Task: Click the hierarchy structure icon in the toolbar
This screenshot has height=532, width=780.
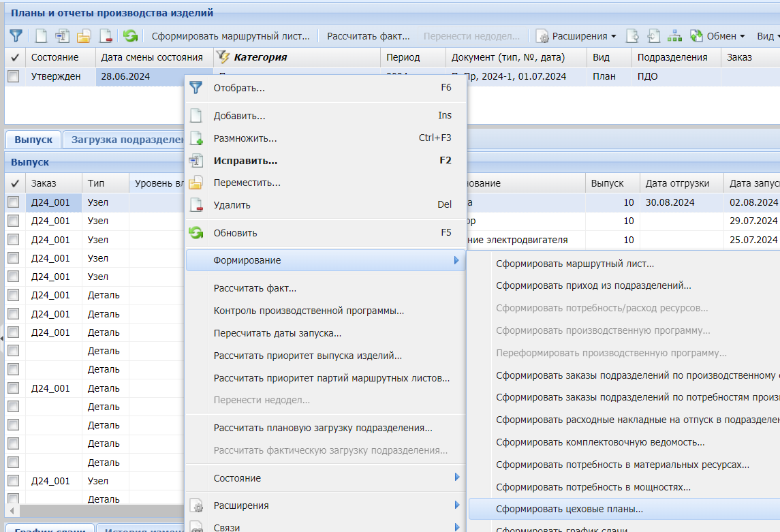Action: pos(674,36)
